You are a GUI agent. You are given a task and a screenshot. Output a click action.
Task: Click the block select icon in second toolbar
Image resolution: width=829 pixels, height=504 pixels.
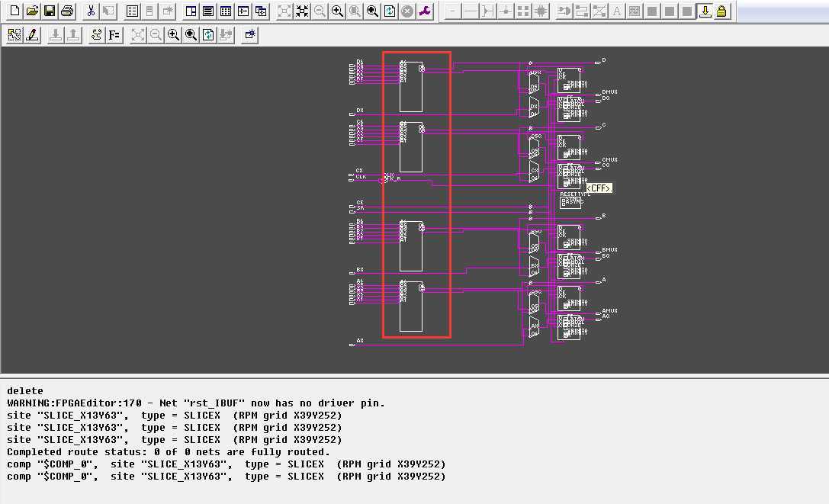coord(14,34)
